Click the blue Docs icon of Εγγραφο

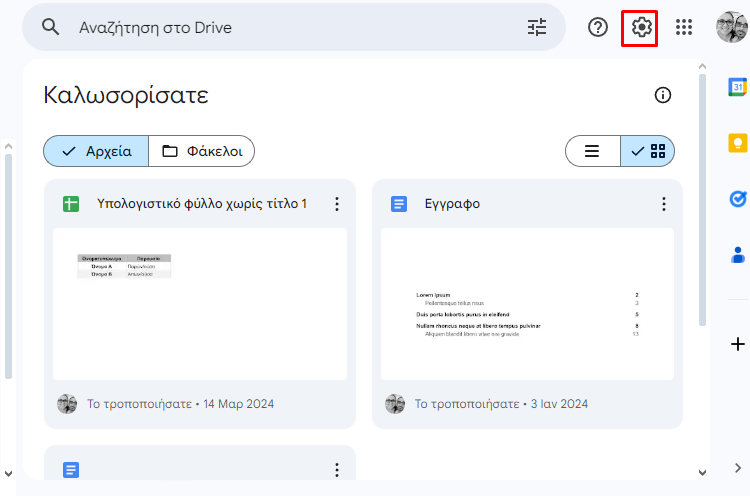tap(399, 204)
